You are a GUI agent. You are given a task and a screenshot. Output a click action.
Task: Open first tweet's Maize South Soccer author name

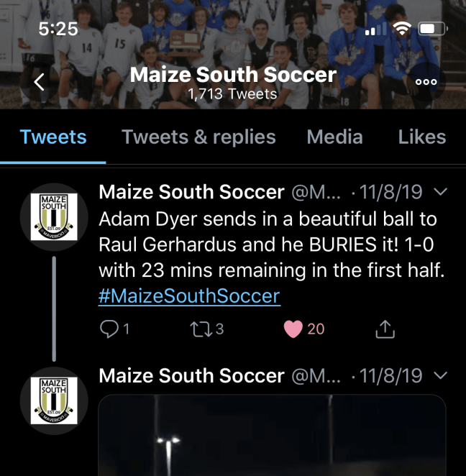[191, 192]
